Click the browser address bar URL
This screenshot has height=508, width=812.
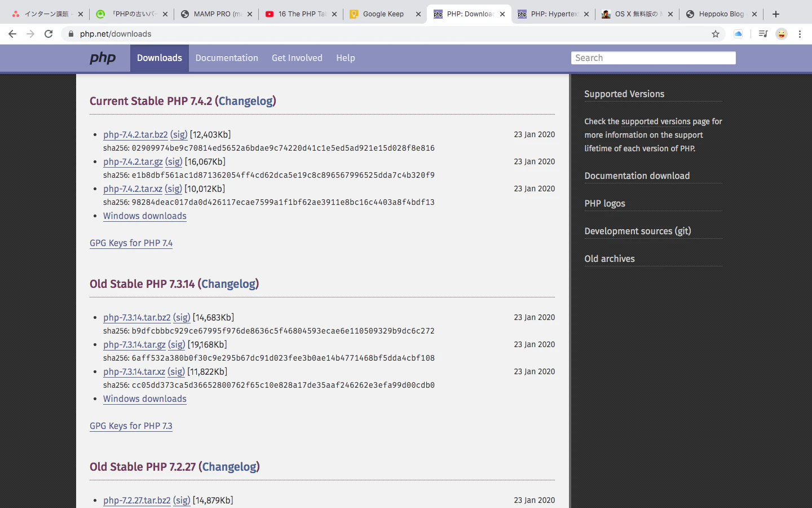click(116, 34)
